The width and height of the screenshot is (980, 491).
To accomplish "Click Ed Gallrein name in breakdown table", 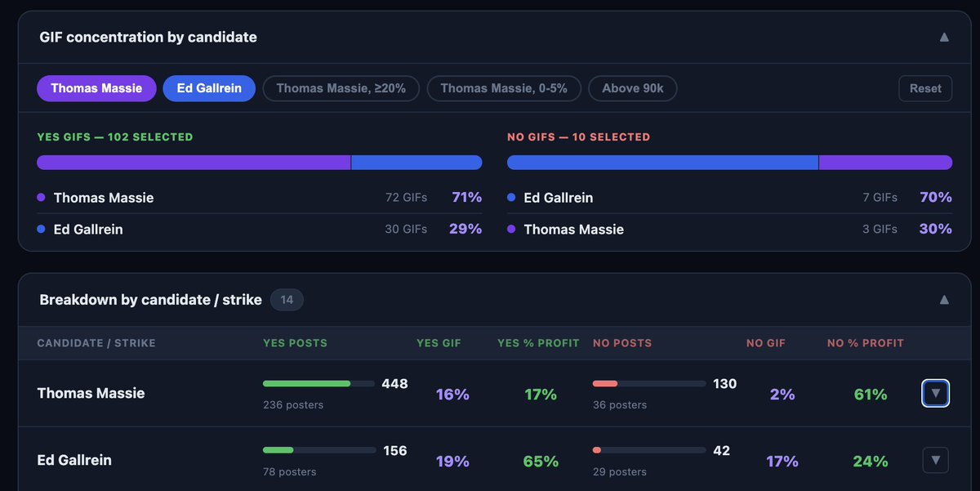I will pos(75,460).
